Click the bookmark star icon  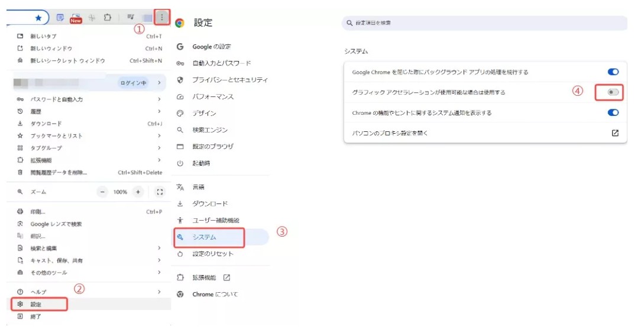pyautogui.click(x=38, y=18)
